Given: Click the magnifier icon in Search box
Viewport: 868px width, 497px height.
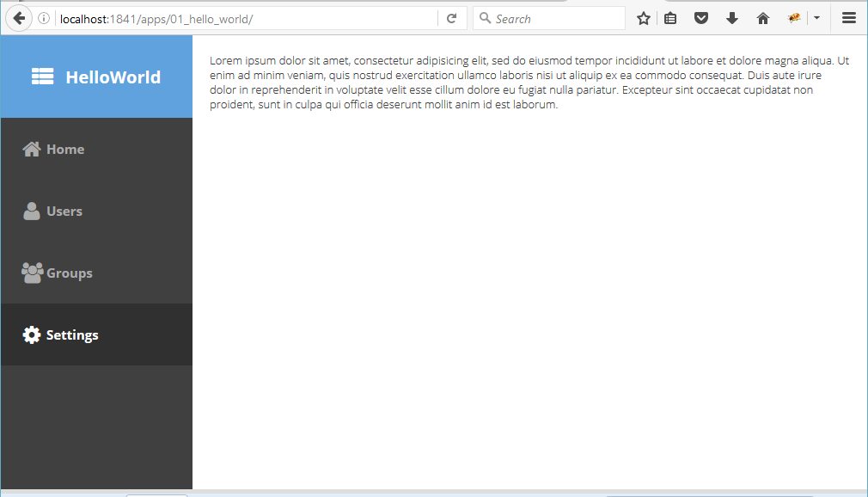Looking at the screenshot, I should (485, 18).
